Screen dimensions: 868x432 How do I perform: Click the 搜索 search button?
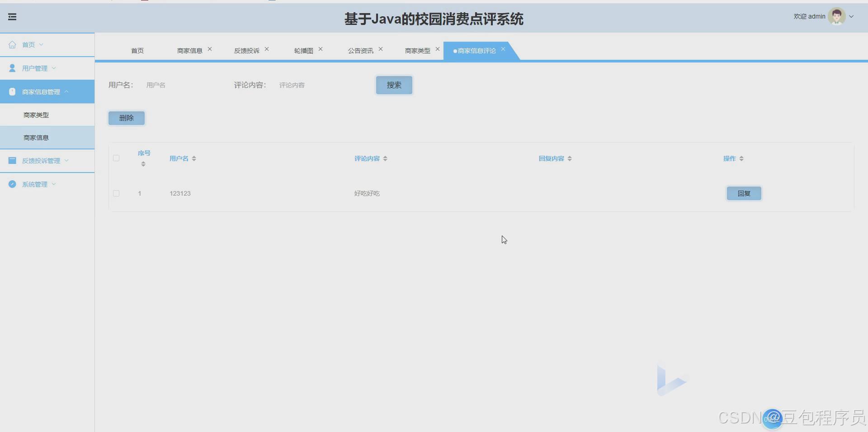point(394,85)
